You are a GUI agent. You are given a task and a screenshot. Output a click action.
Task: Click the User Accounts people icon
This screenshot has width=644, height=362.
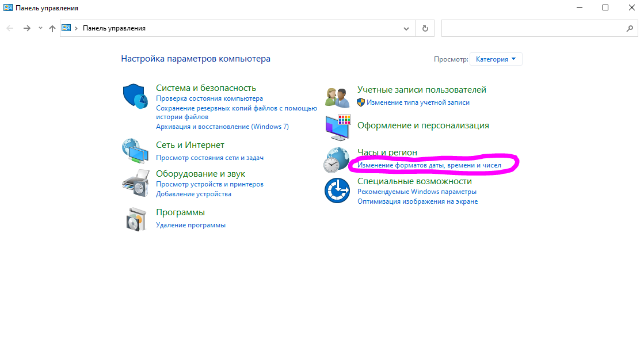[x=337, y=98]
